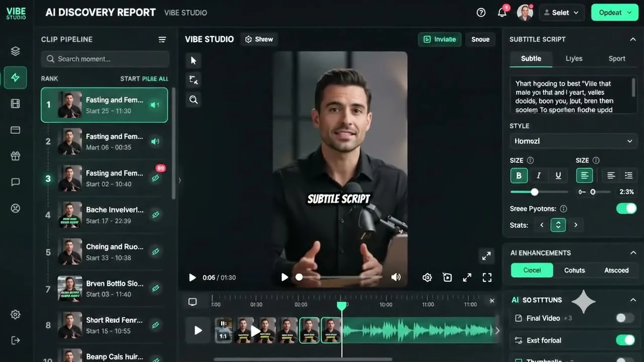The image size is (644, 362).
Task: Play timeline with large play button
Action: tap(198, 330)
